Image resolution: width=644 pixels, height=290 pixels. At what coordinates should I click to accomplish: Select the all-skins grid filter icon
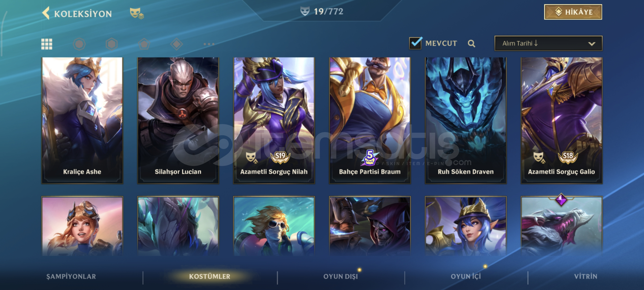pos(47,44)
